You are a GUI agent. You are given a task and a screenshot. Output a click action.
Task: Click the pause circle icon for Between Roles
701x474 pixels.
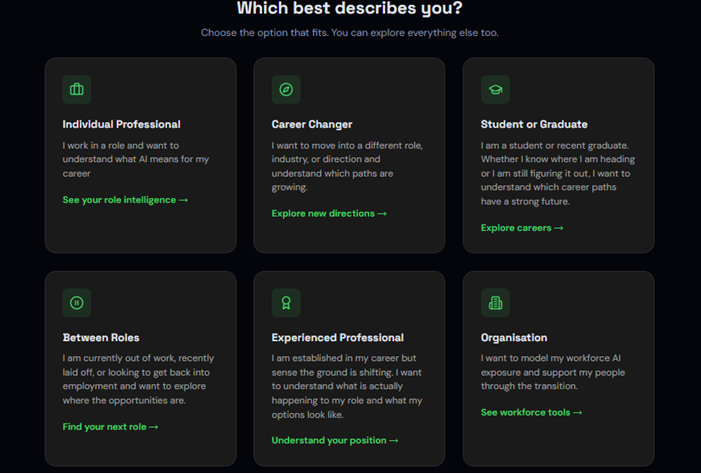point(77,303)
